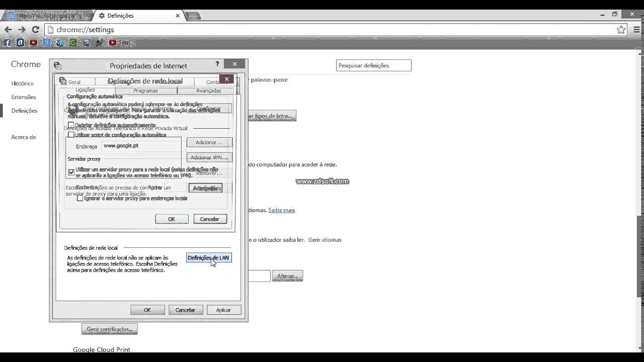Open the Chrome hamburger menu

click(x=636, y=30)
